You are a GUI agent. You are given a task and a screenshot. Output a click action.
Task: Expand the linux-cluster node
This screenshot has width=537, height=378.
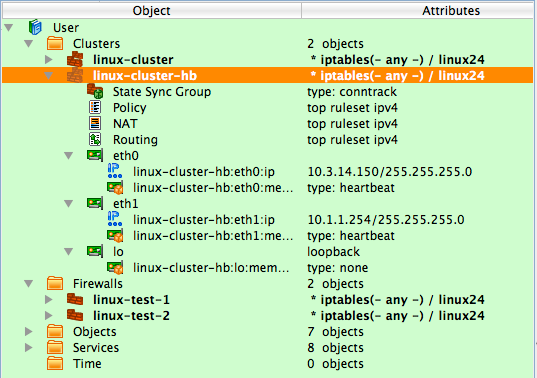pos(49,59)
